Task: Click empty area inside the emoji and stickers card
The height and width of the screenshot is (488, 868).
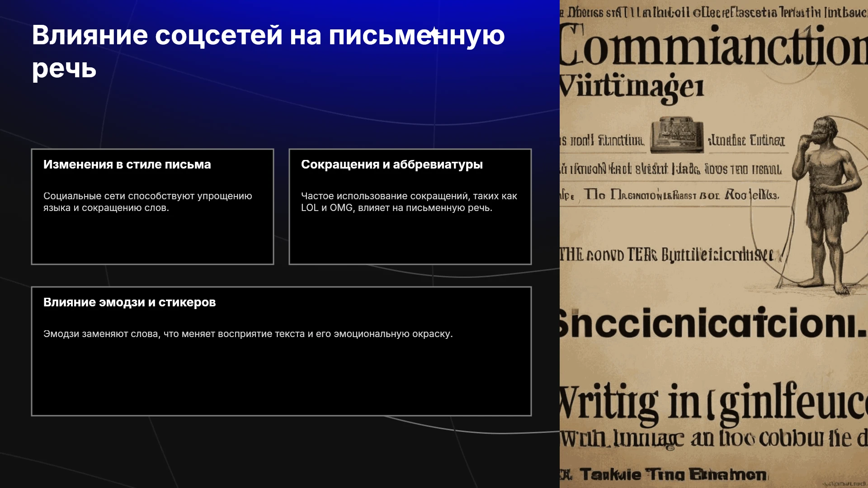Action: tap(281, 380)
